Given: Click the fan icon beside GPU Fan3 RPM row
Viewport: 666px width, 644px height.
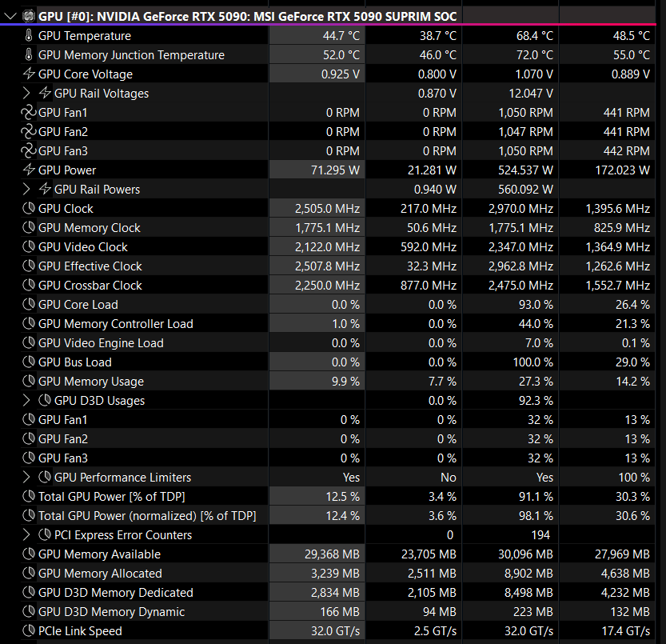Looking at the screenshot, I should tap(29, 150).
